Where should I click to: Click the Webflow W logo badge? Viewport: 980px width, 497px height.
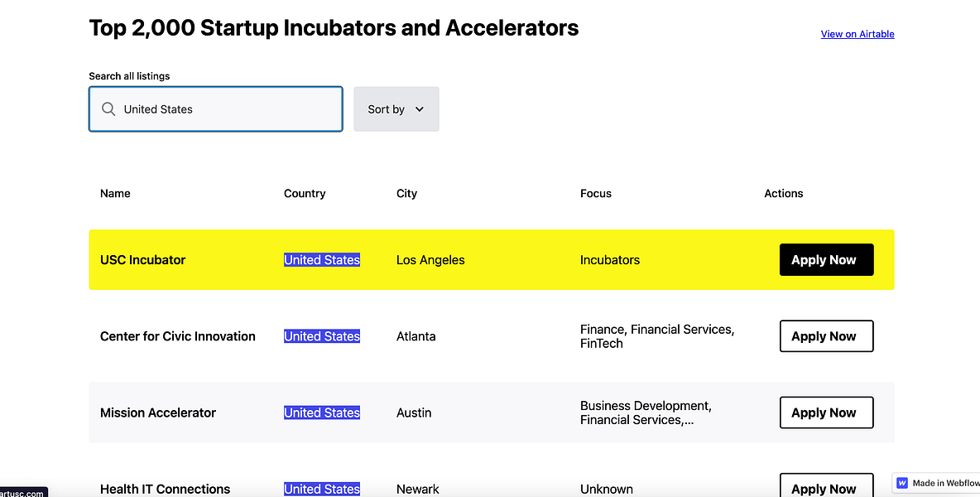coord(902,483)
